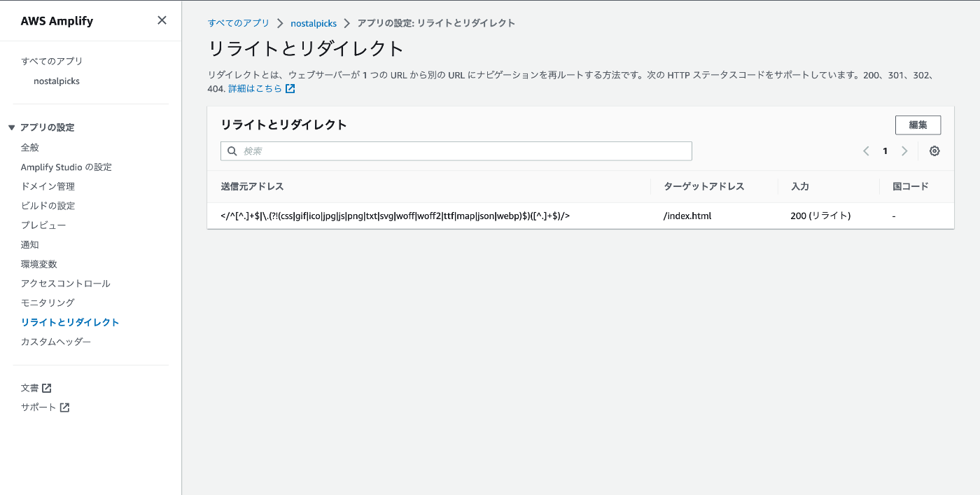This screenshot has height=495, width=980.
Task: Open Amplify Studio の設定
Action: point(66,167)
